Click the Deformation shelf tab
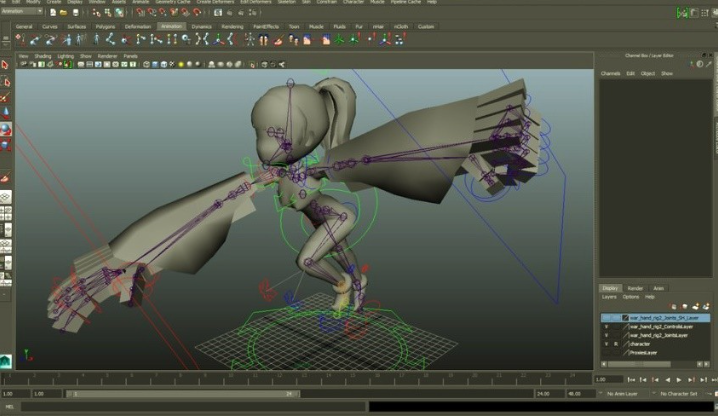This screenshot has height=416, width=718. [138, 27]
